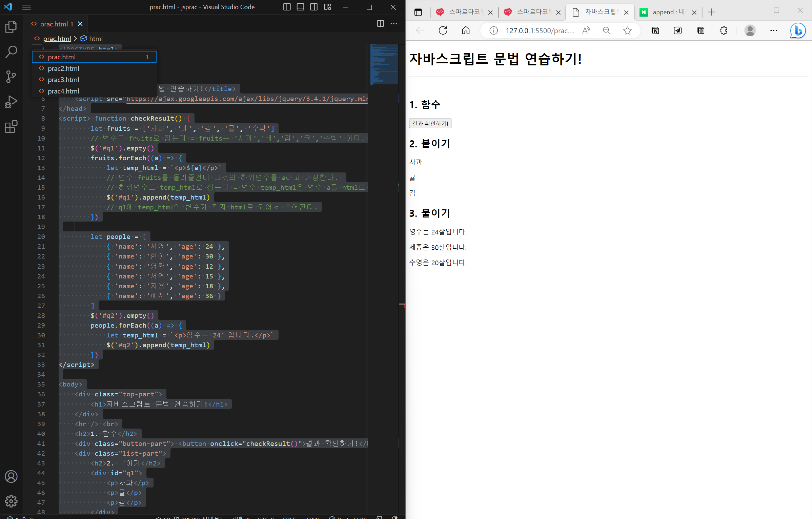This screenshot has width=812, height=519.
Task: Click the 결과 확인하기! button on page
Action: coord(430,123)
